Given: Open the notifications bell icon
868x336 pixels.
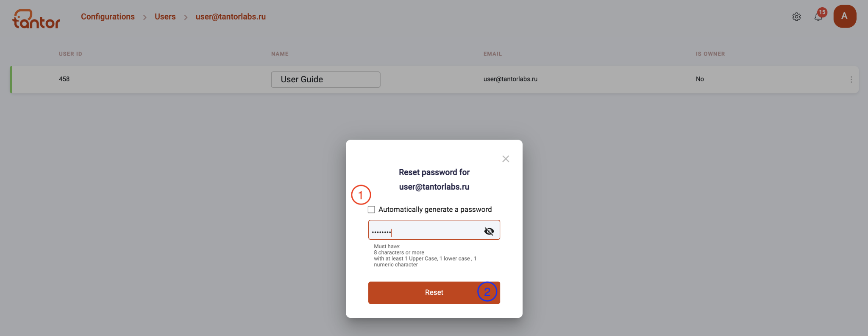Looking at the screenshot, I should click(x=818, y=17).
